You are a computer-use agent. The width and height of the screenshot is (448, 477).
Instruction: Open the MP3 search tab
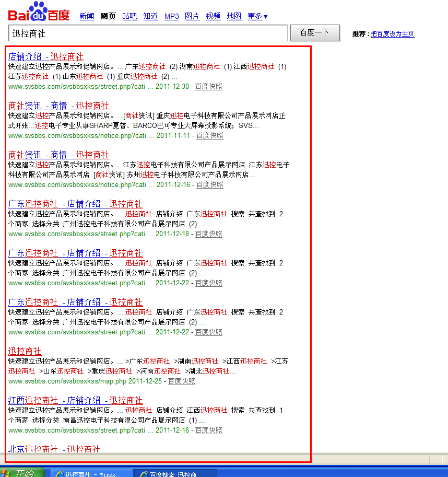tap(172, 16)
